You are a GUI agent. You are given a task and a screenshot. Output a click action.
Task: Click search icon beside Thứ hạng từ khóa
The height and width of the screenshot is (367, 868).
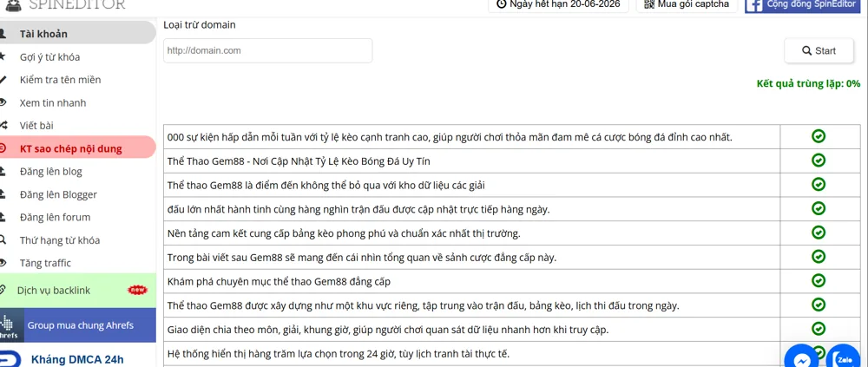3,239
